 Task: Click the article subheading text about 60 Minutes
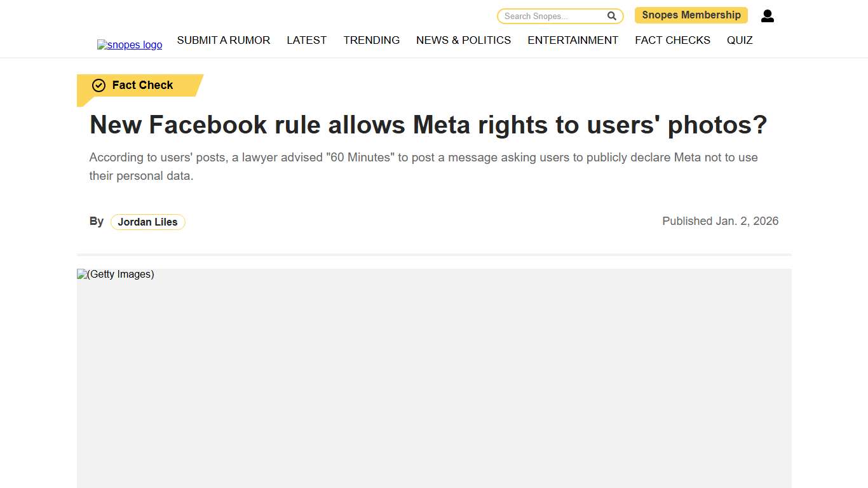click(x=423, y=166)
